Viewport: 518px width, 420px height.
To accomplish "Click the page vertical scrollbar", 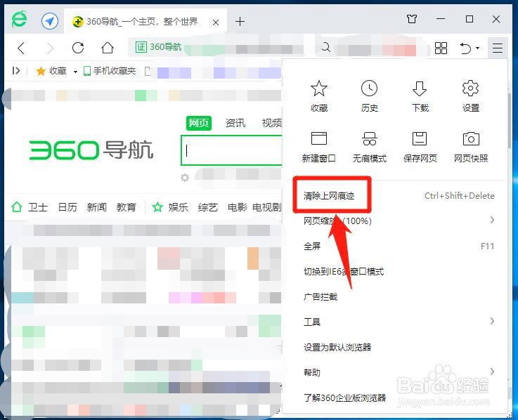I will (510, 121).
